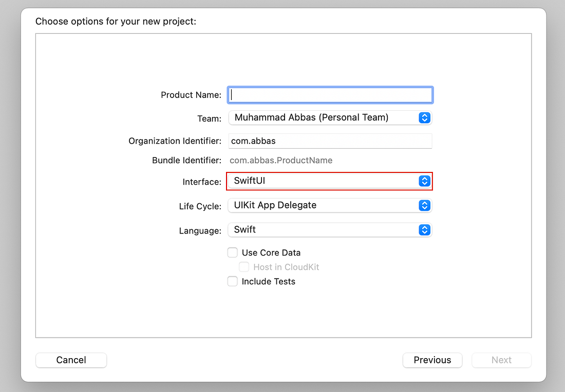
Task: Enable the Use Core Data checkbox
Action: (x=232, y=252)
